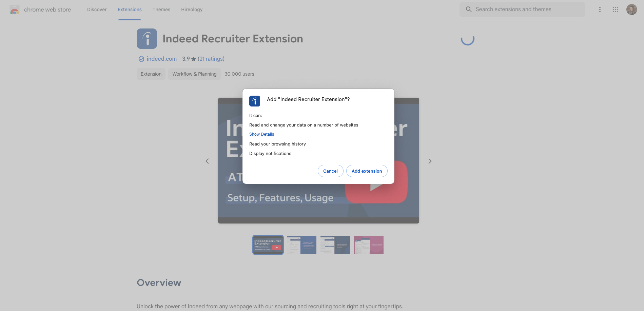
Task: Cancel adding the extension
Action: click(330, 171)
